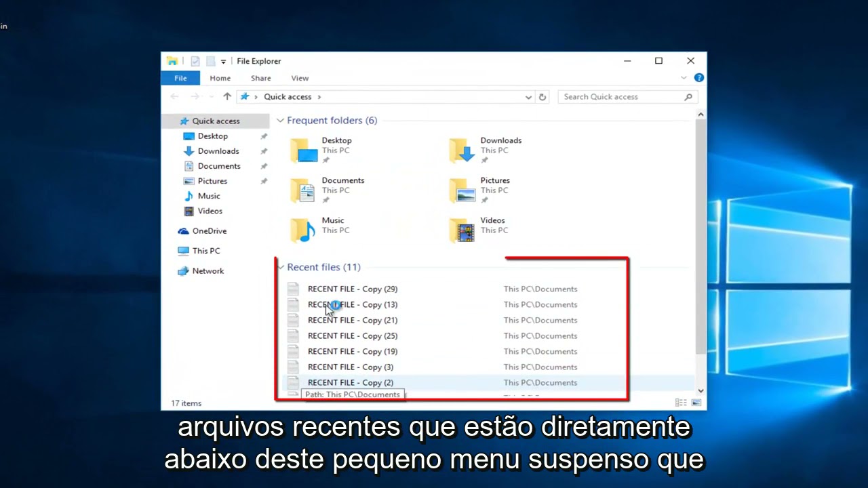
Task: Select the Documents folder icon in Frequent folders
Action: click(304, 190)
